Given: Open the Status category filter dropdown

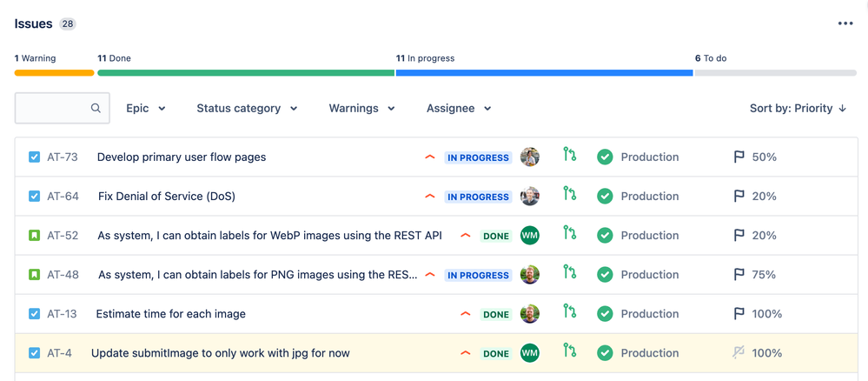Looking at the screenshot, I should (x=247, y=108).
